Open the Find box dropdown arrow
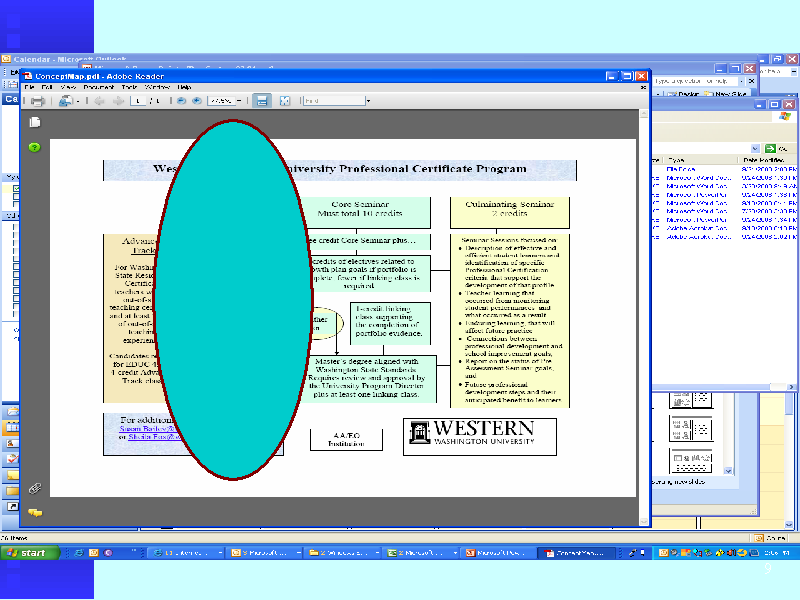The width and height of the screenshot is (800, 600). coord(368,101)
